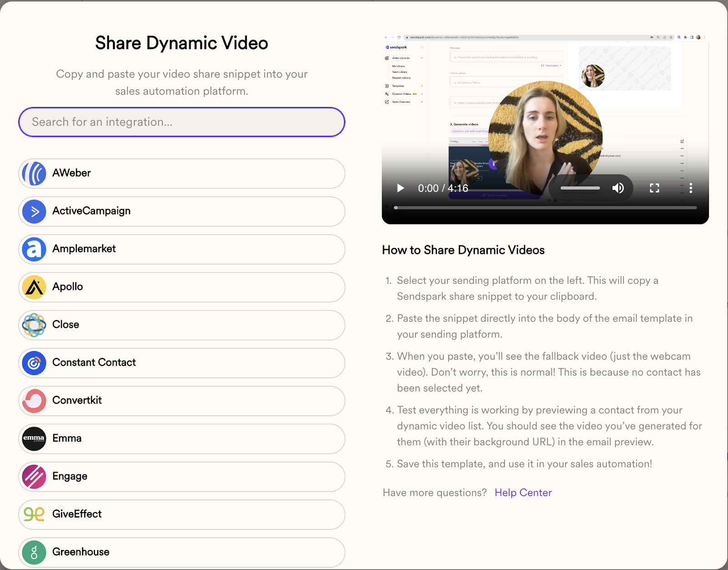Adjust the video volume slider
The image size is (728, 570).
[580, 188]
